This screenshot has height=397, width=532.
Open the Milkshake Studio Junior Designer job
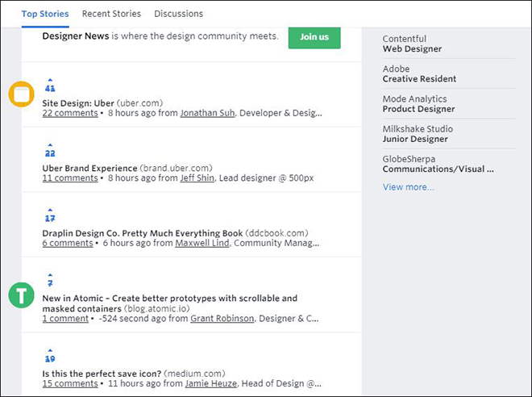[418, 134]
